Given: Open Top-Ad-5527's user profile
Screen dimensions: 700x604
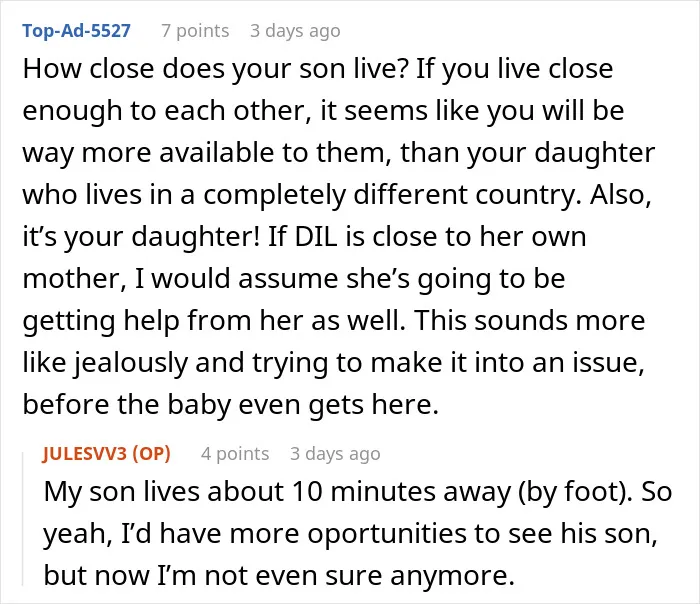Looking at the screenshot, I should click(76, 31).
